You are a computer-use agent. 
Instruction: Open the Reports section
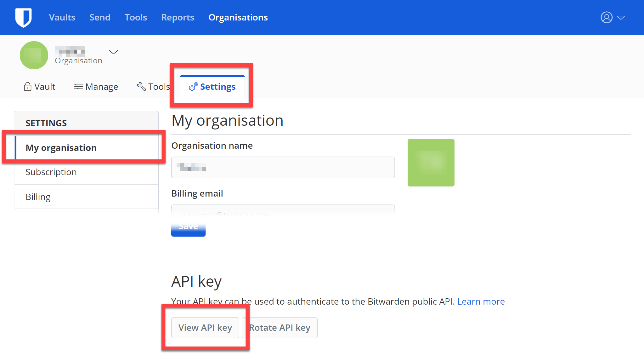(x=178, y=17)
